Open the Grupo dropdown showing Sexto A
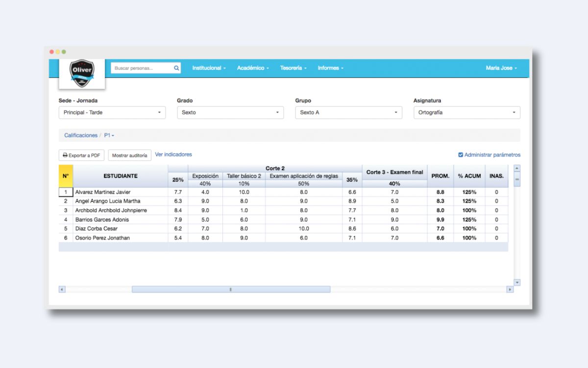This screenshot has width=588, height=368. tap(348, 112)
